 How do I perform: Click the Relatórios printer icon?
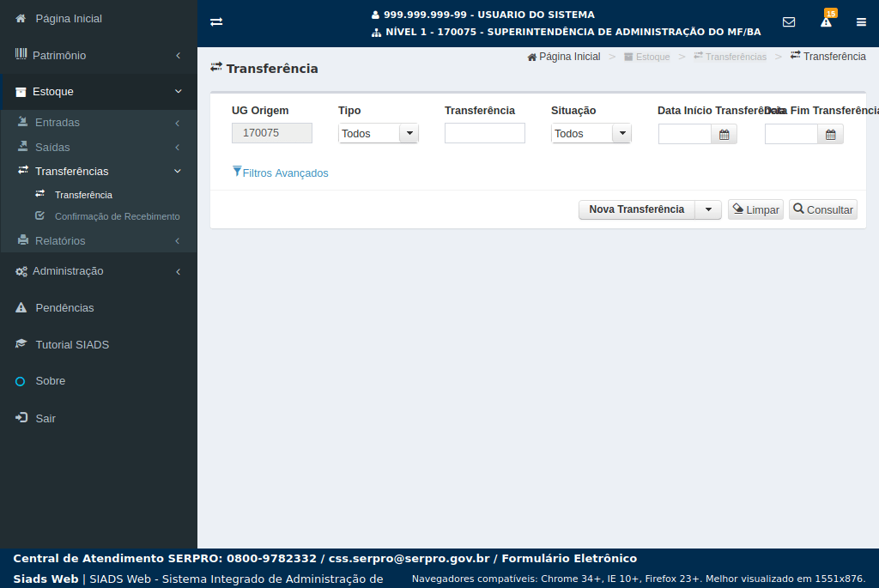pos(23,239)
